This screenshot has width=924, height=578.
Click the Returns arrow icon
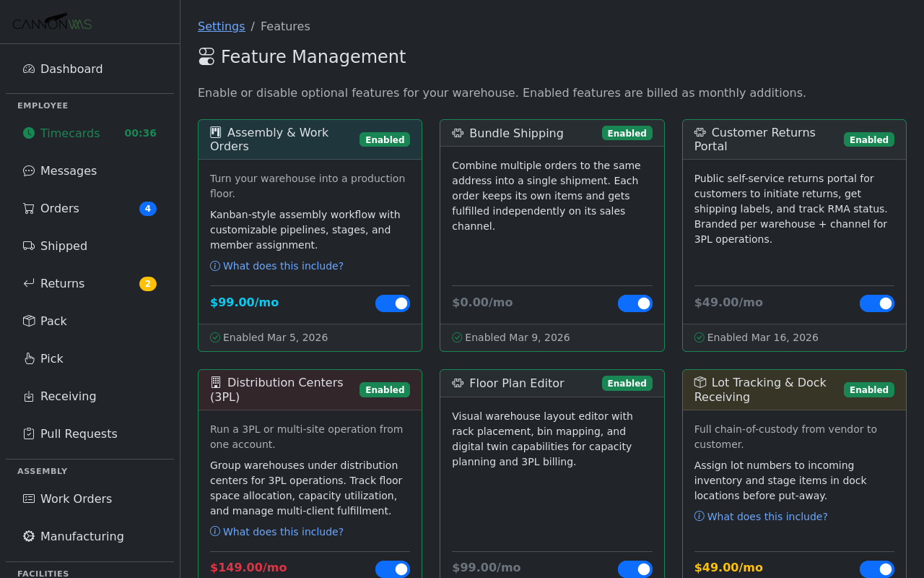click(x=29, y=284)
